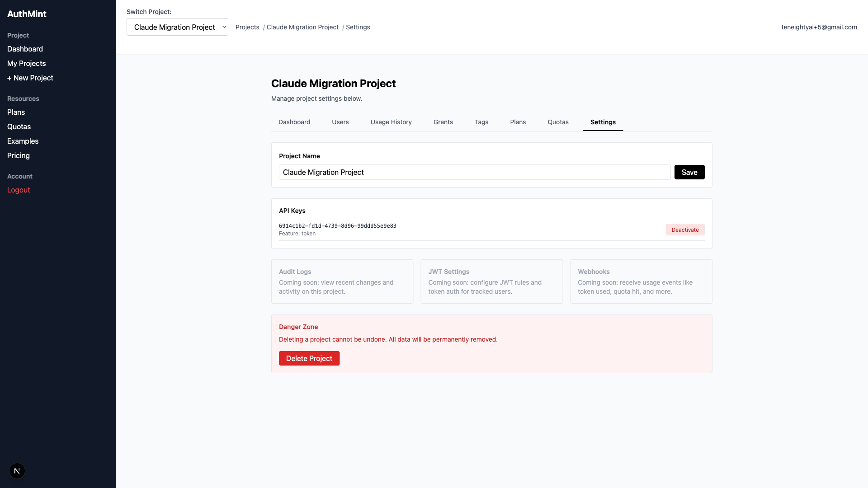Deactivate the API key
The image size is (868, 488).
pyautogui.click(x=685, y=230)
